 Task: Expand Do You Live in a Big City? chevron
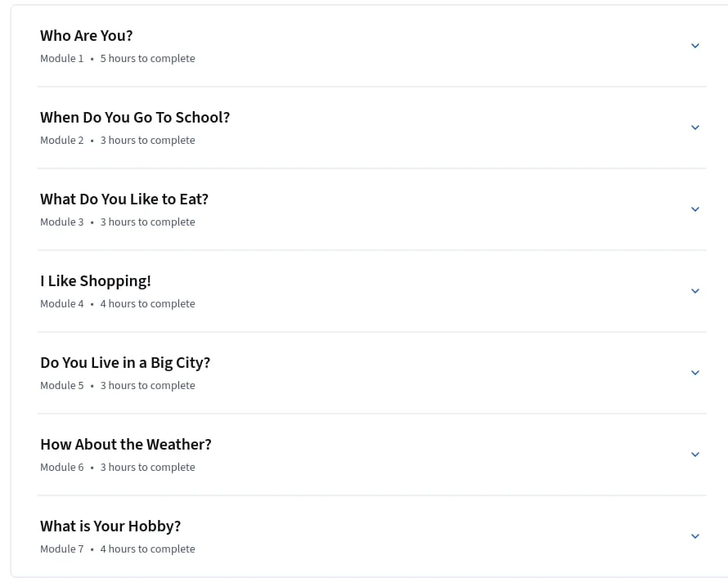click(x=695, y=373)
